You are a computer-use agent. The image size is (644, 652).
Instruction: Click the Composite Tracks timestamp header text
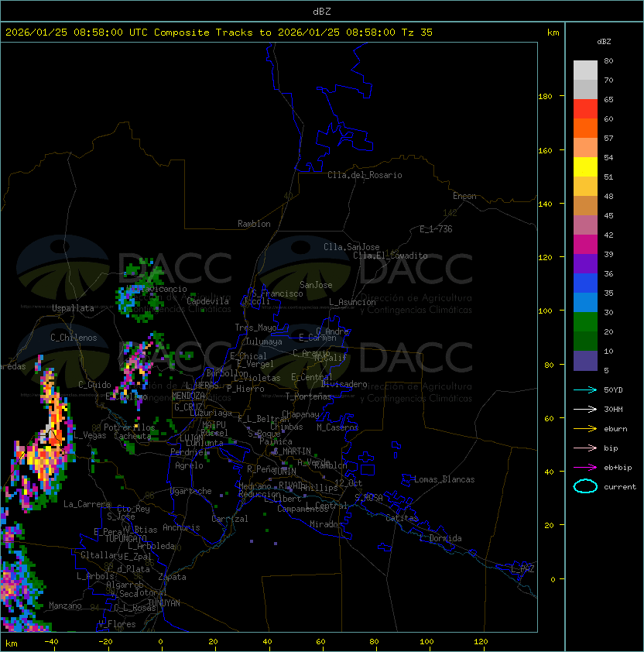pyautogui.click(x=219, y=33)
